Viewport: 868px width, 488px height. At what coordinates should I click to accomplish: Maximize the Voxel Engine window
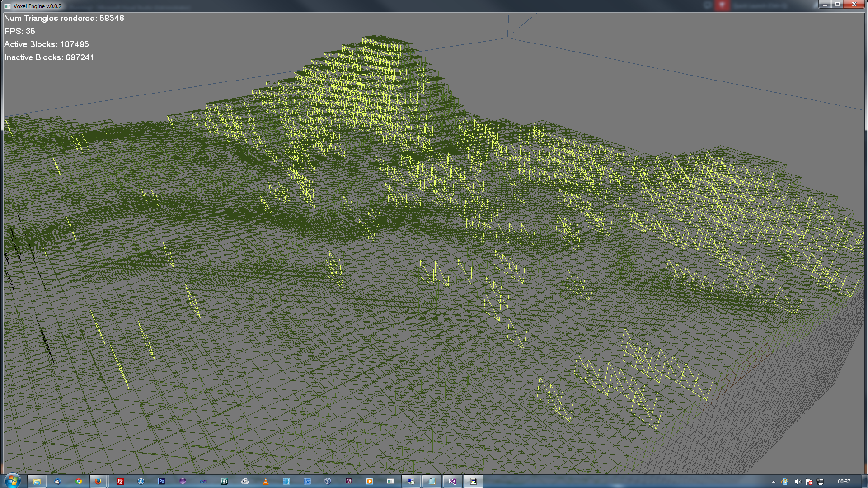837,5
